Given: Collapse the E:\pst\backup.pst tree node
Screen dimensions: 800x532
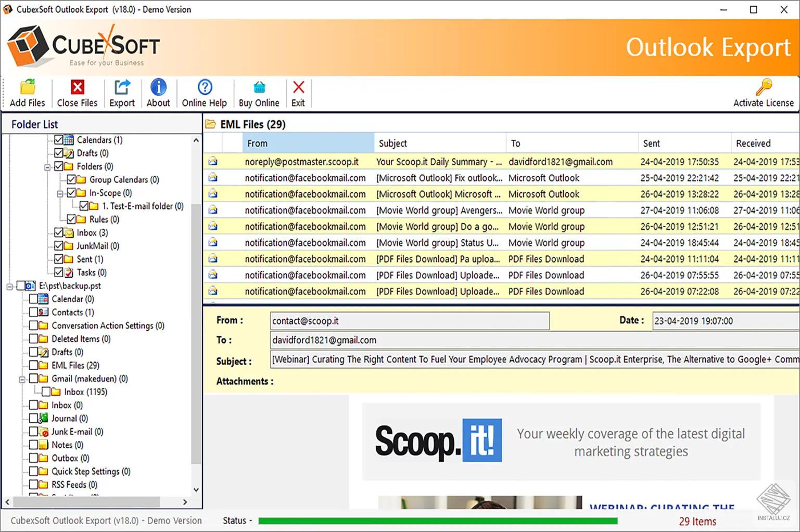Looking at the screenshot, I should click(x=10, y=287).
